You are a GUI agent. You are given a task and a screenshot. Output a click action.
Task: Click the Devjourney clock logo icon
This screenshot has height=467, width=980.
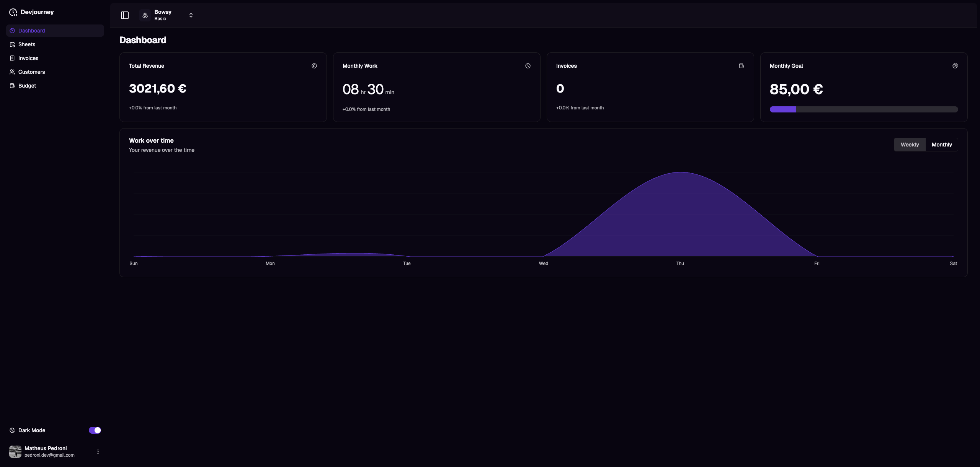coord(13,12)
